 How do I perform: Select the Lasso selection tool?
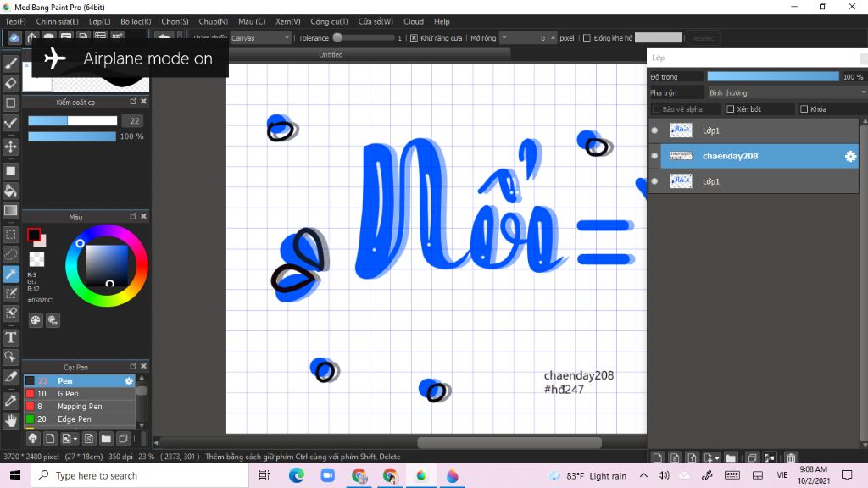tap(10, 254)
